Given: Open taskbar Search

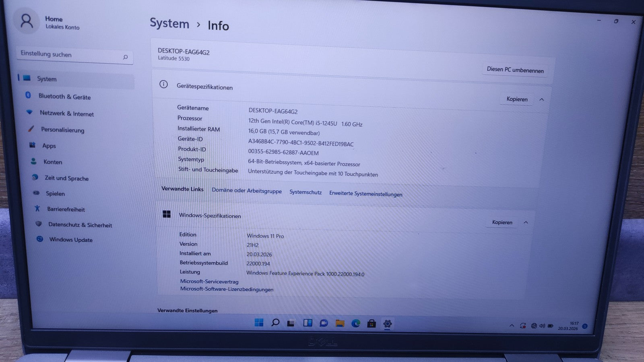Looking at the screenshot, I should pyautogui.click(x=275, y=323).
